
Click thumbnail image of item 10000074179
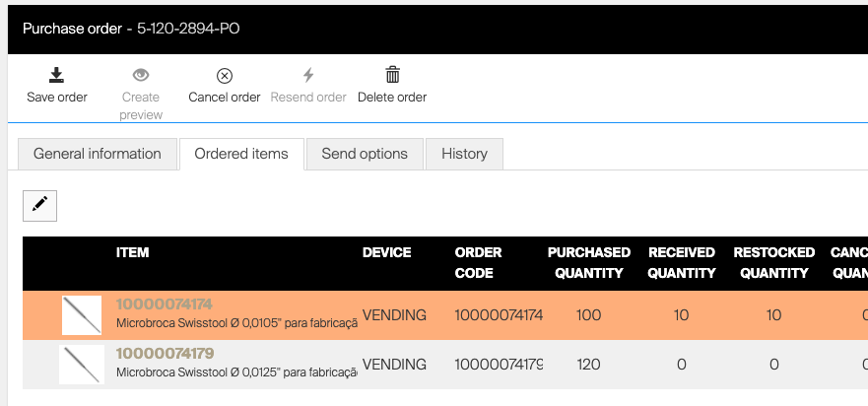[81, 365]
